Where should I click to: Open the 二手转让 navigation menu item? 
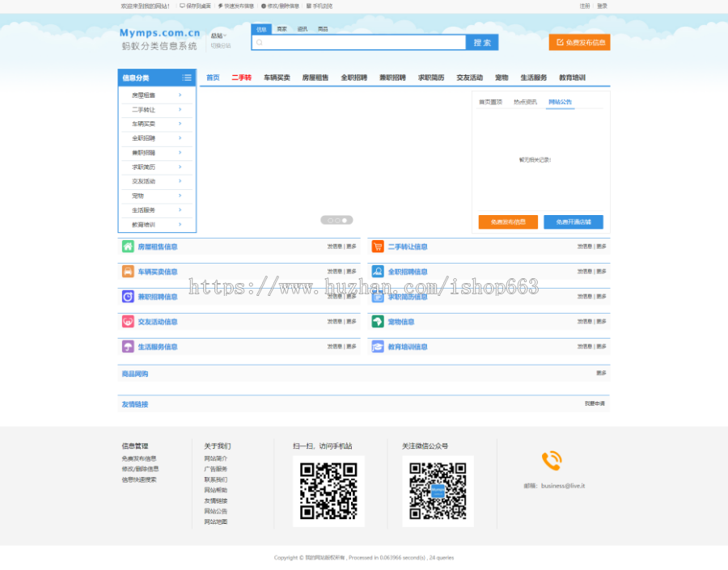coord(241,78)
